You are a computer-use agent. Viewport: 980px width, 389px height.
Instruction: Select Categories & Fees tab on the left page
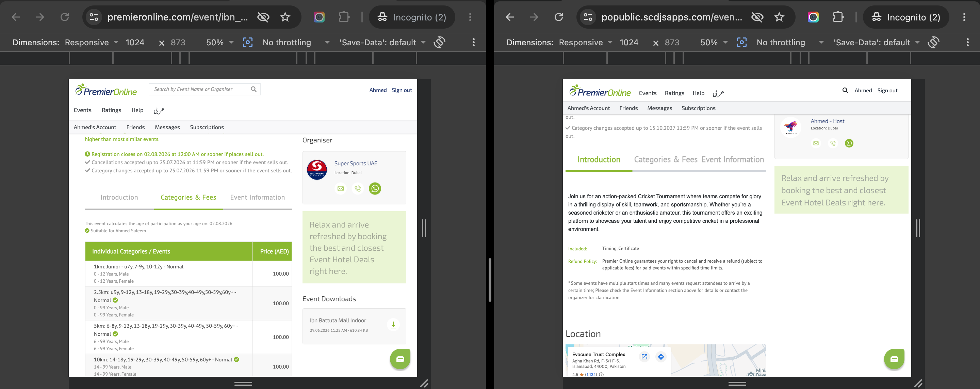click(x=188, y=197)
